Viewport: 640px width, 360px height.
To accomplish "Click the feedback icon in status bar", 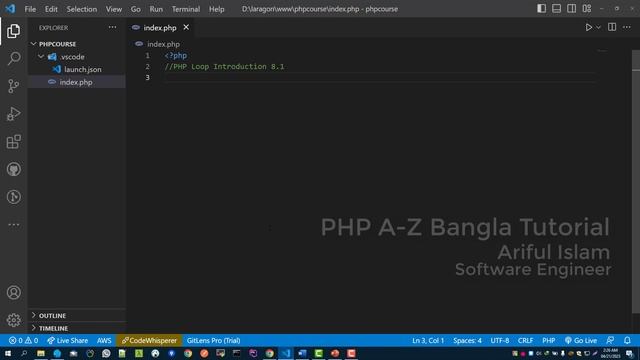I will click(611, 340).
